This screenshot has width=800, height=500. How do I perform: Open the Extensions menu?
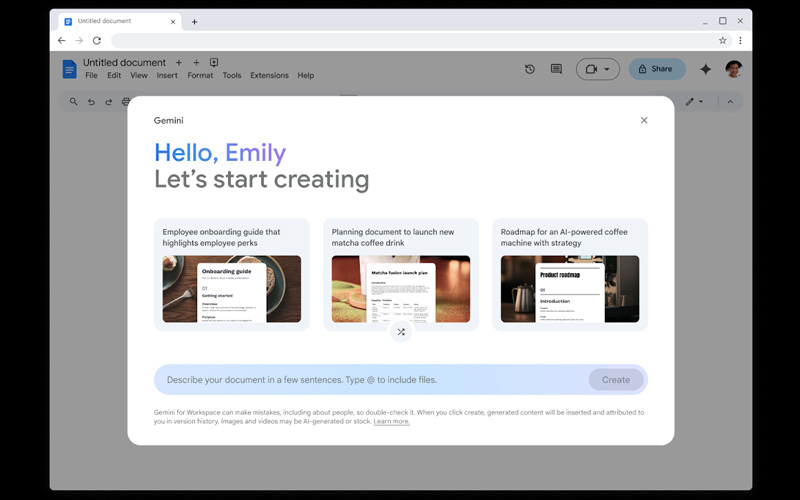[269, 75]
